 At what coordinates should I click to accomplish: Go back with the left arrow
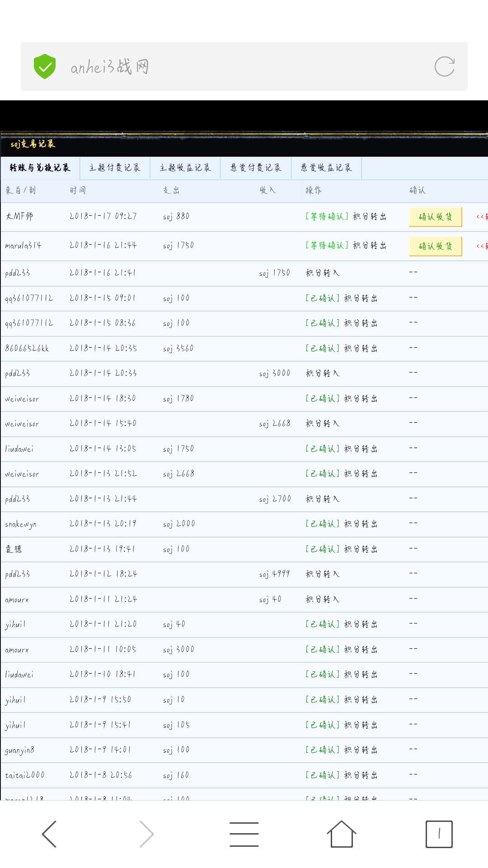click(49, 834)
